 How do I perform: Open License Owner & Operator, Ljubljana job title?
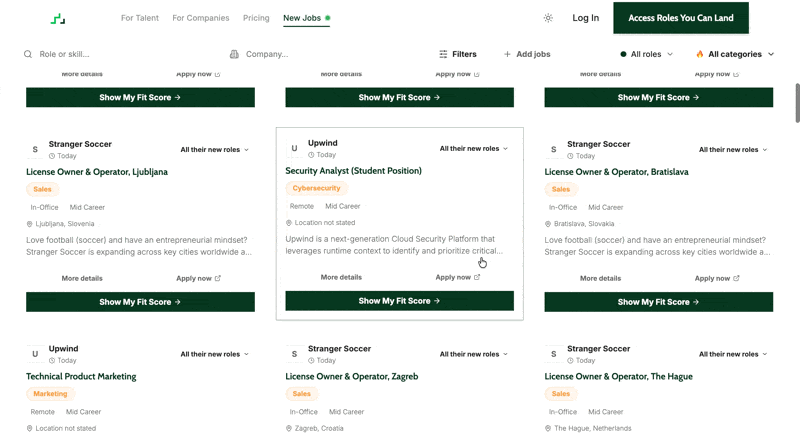97,172
